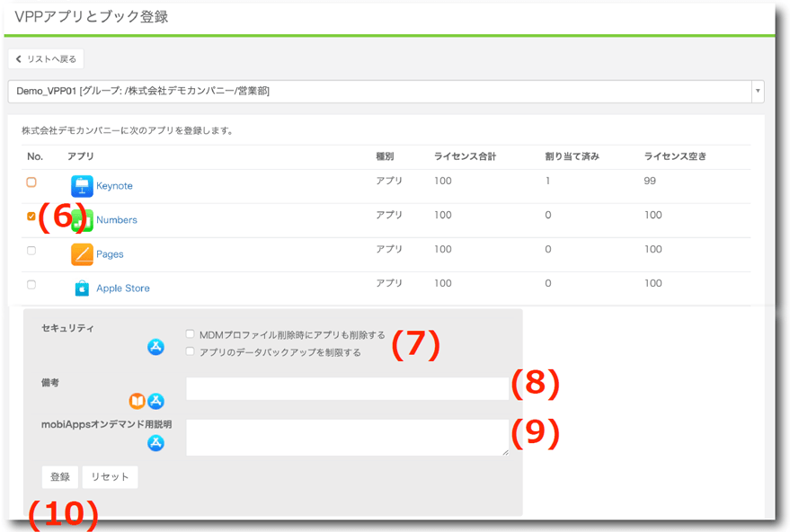The height and width of the screenshot is (532, 790).
Task: Open the Demo_VPP01 group dropdown
Action: click(386, 91)
